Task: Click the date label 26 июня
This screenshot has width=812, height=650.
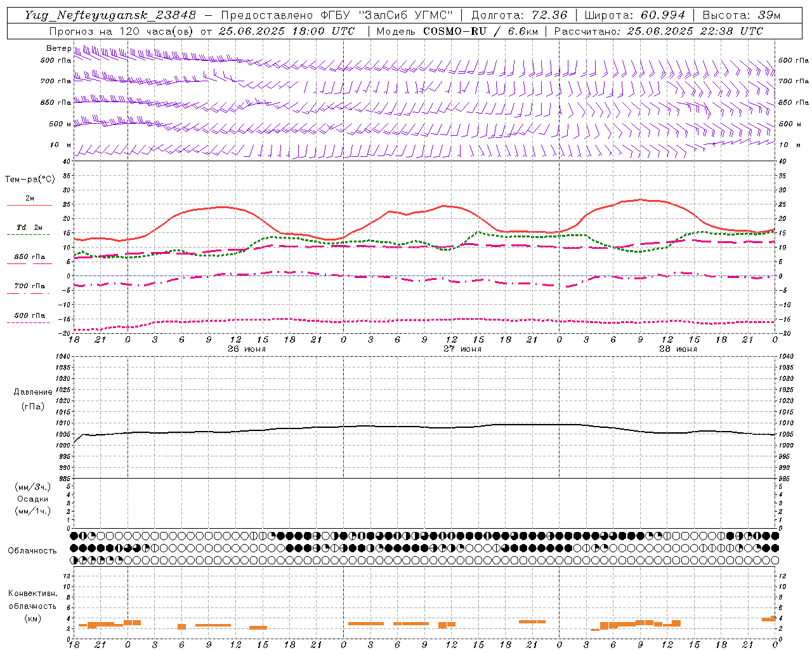Action: coord(247,348)
